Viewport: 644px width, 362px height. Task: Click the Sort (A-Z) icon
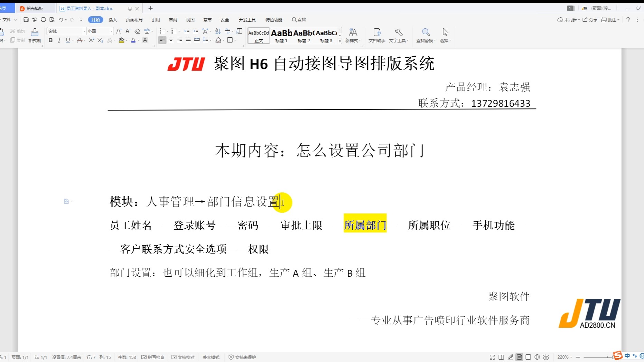(x=218, y=31)
